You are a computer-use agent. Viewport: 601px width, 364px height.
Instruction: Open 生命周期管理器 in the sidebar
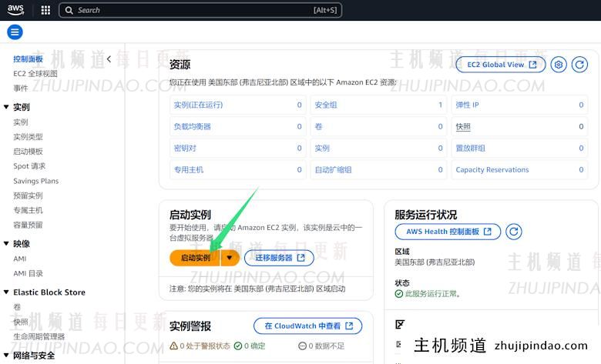(39, 336)
